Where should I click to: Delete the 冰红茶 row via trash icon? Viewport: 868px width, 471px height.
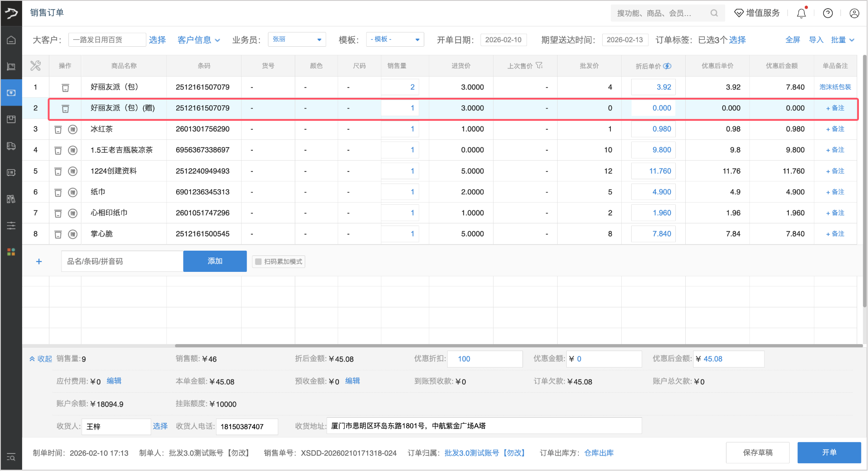(x=58, y=129)
